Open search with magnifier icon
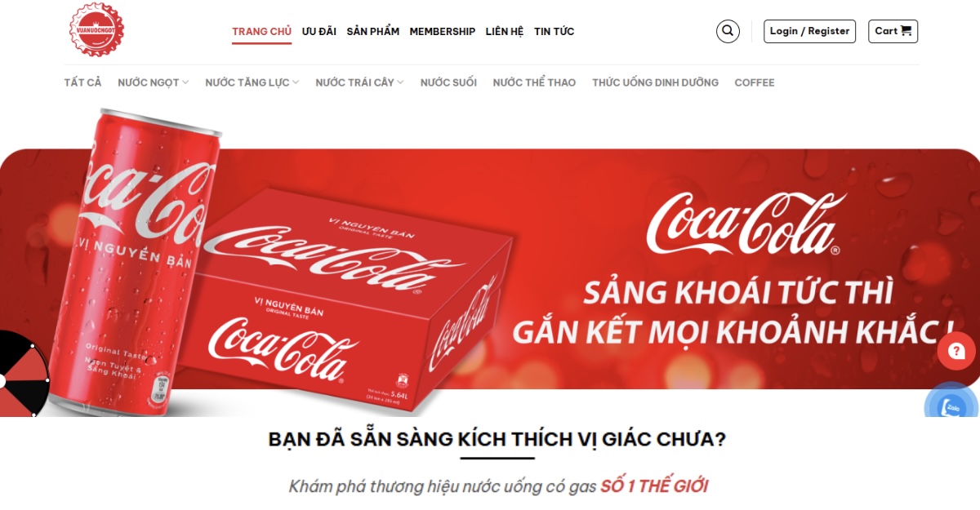The height and width of the screenshot is (510, 980). (x=728, y=31)
